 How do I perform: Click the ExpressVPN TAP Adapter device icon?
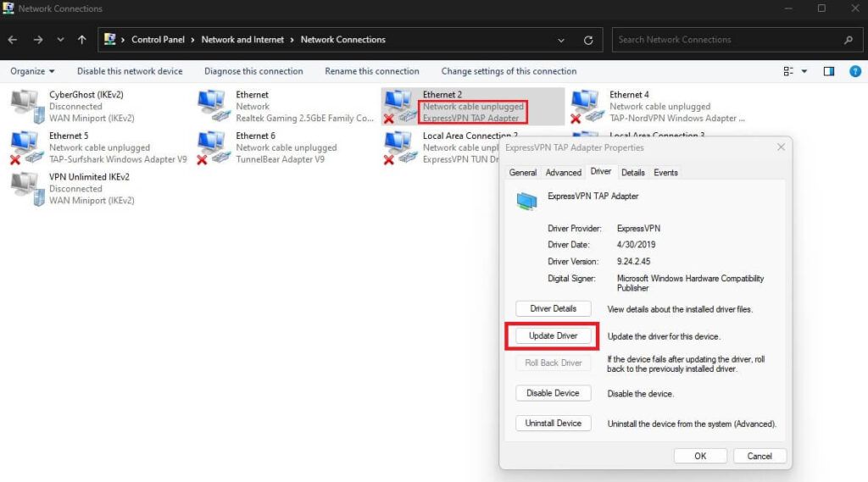pos(526,201)
